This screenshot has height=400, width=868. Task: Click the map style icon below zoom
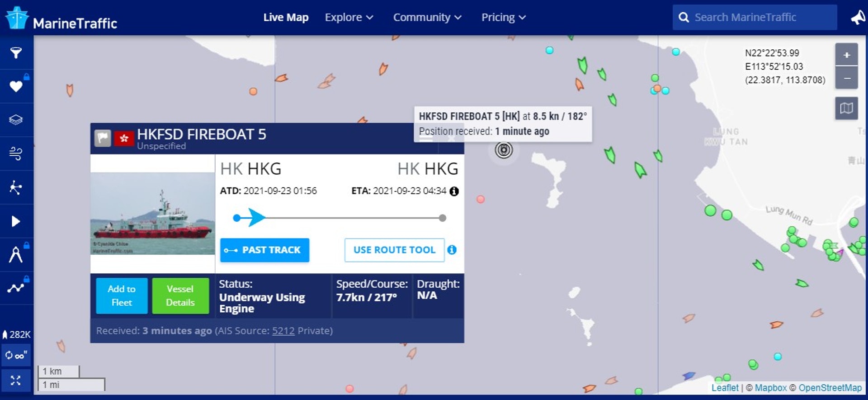846,108
